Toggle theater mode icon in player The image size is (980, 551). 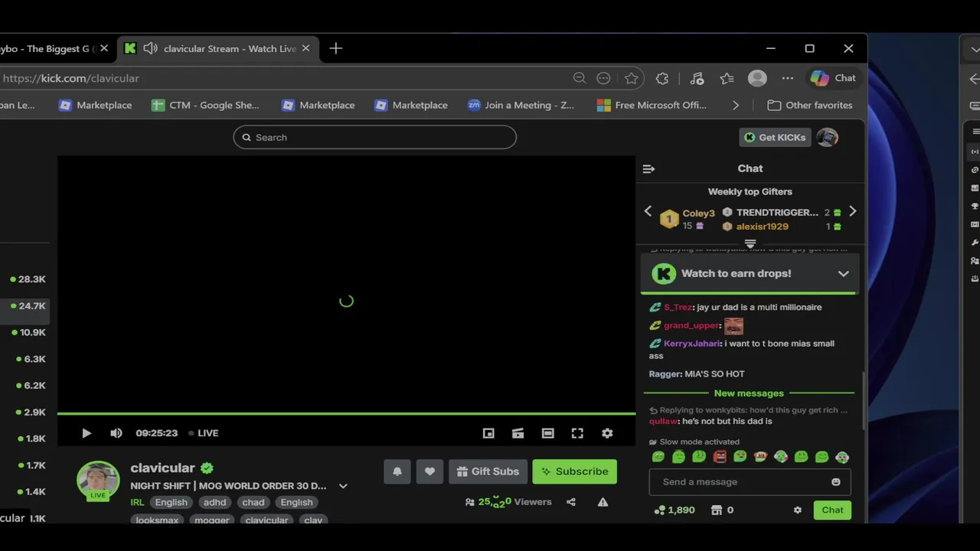point(548,433)
